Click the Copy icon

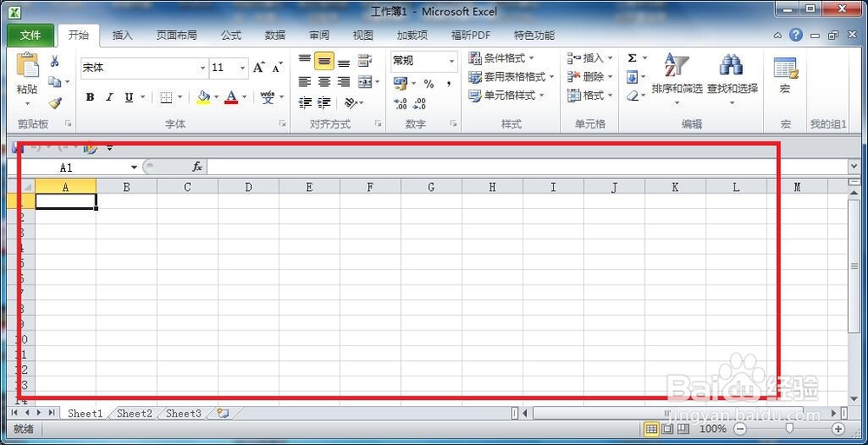tap(54, 82)
